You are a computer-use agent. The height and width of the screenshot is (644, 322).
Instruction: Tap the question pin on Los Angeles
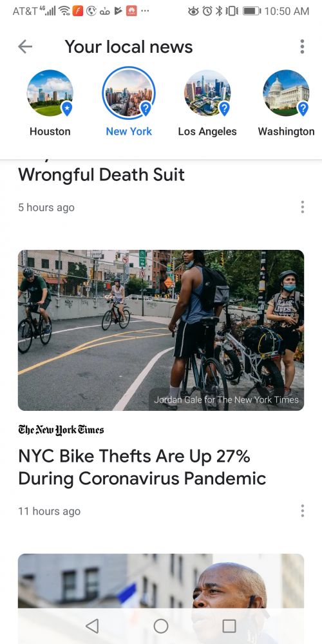[224, 108]
